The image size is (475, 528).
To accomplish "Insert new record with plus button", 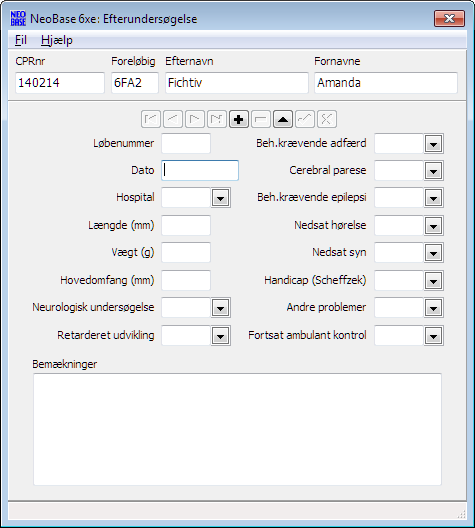I will [x=239, y=119].
